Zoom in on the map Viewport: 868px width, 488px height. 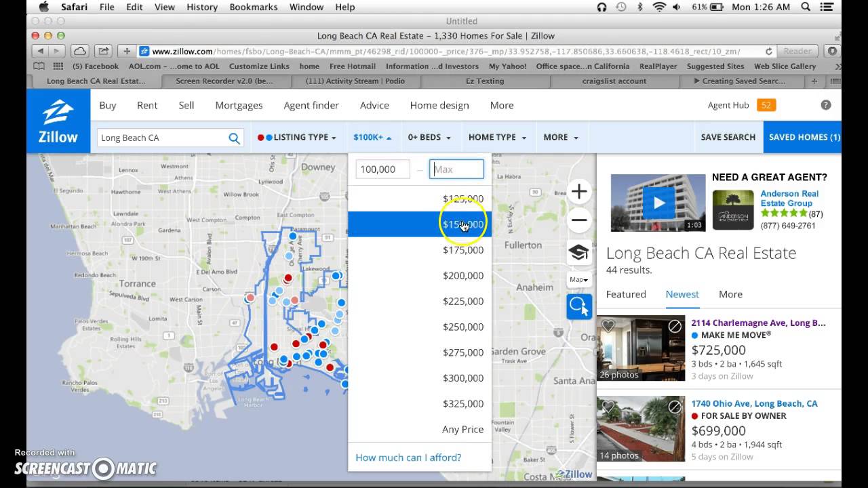(579, 191)
